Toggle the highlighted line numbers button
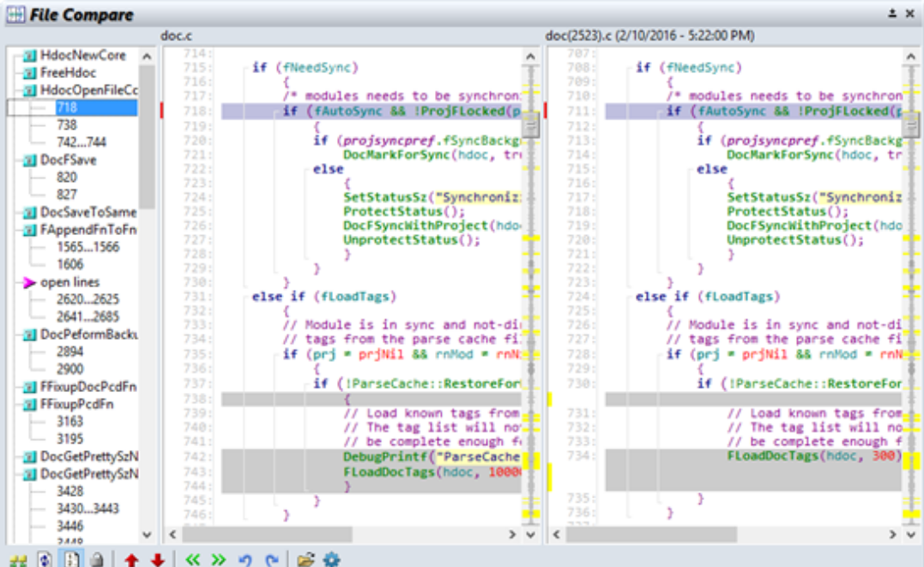The image size is (924, 567). point(71,559)
